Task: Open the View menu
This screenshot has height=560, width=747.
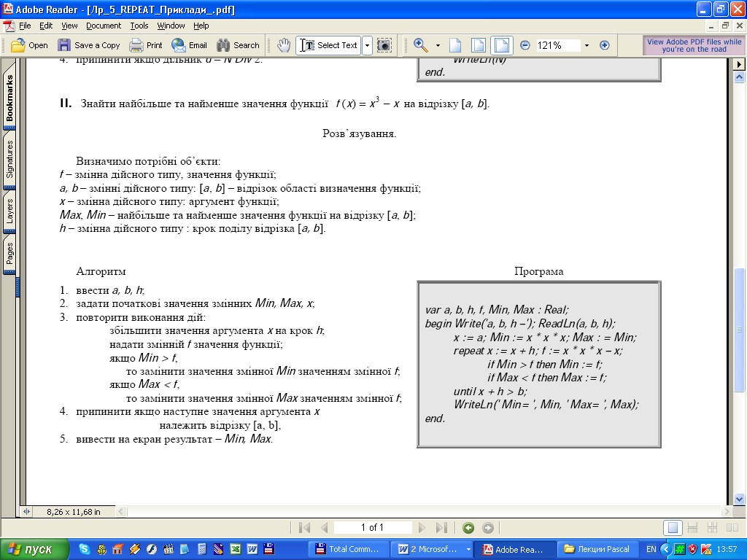Action: [x=69, y=26]
